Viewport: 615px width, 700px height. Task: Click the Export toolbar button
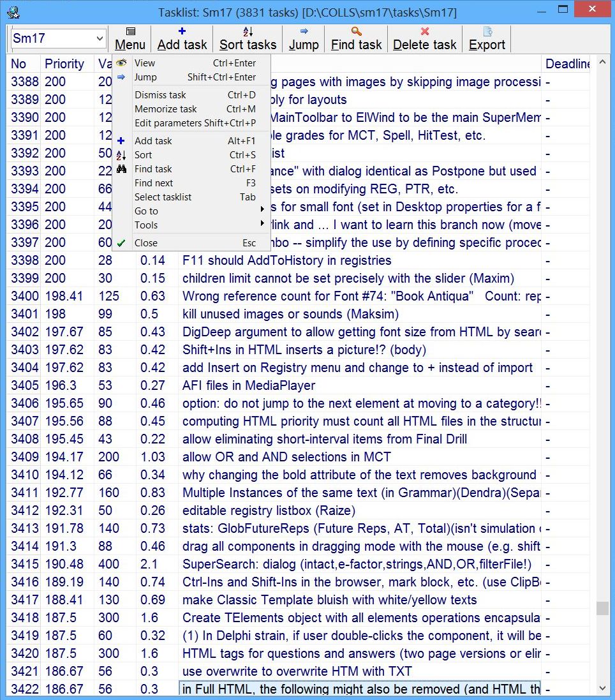click(487, 39)
